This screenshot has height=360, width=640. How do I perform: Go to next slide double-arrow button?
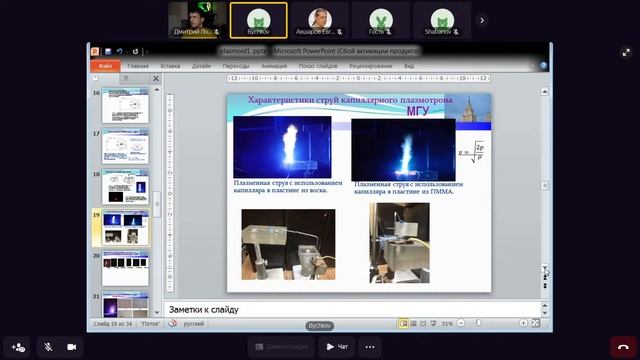(x=545, y=286)
